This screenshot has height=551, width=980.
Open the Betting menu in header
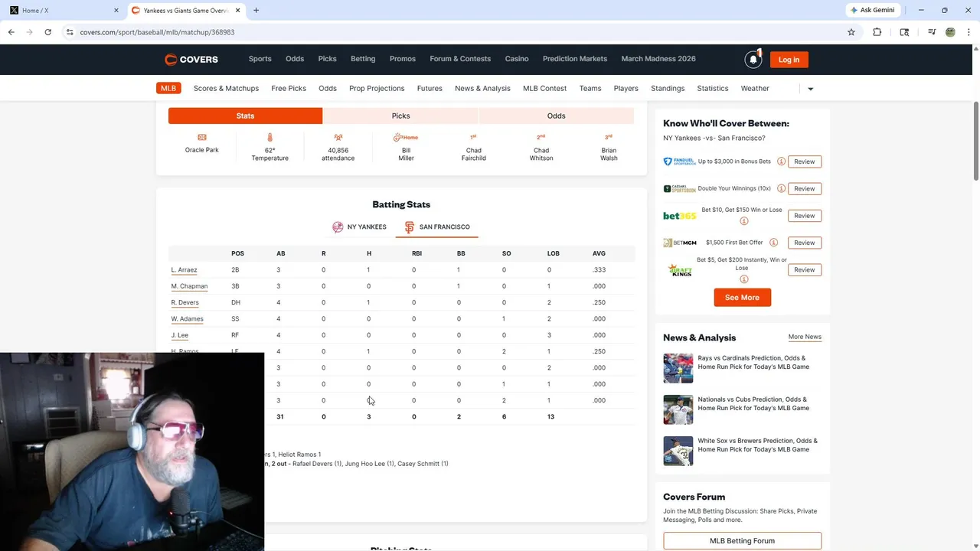point(363,59)
